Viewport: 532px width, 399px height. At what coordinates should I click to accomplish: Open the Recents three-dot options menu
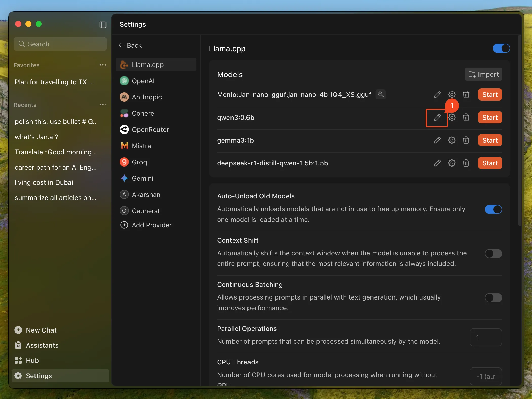tap(103, 105)
